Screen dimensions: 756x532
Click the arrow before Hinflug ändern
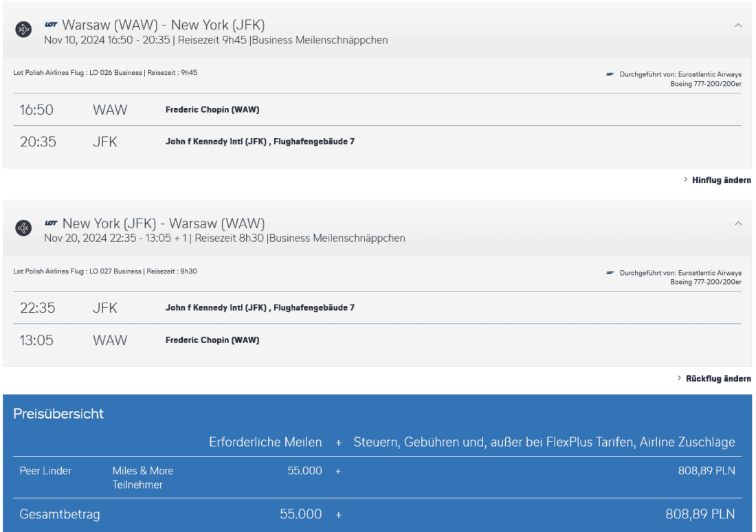[x=685, y=180]
